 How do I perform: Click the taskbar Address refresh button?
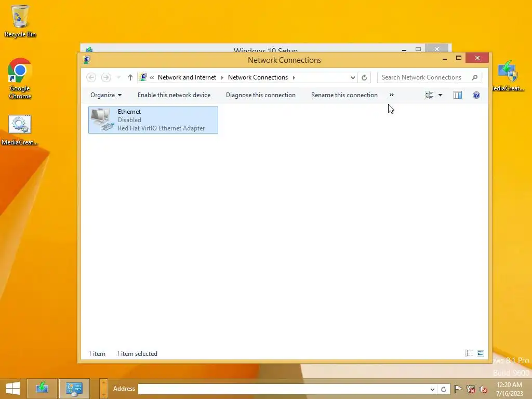(444, 389)
